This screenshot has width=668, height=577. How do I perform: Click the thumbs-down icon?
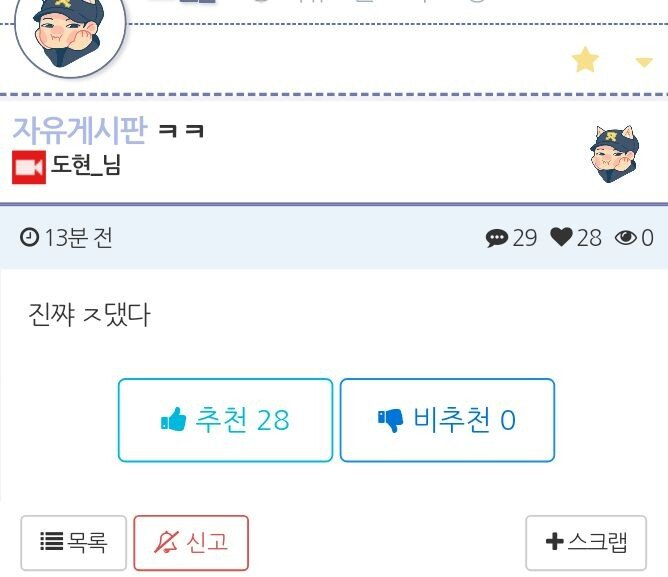(390, 421)
